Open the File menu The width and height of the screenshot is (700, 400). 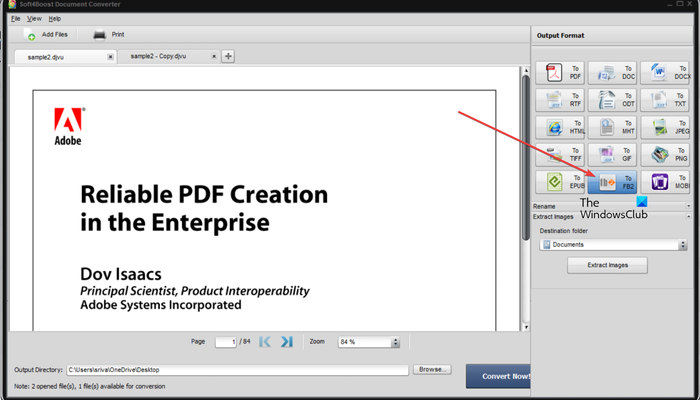point(16,19)
